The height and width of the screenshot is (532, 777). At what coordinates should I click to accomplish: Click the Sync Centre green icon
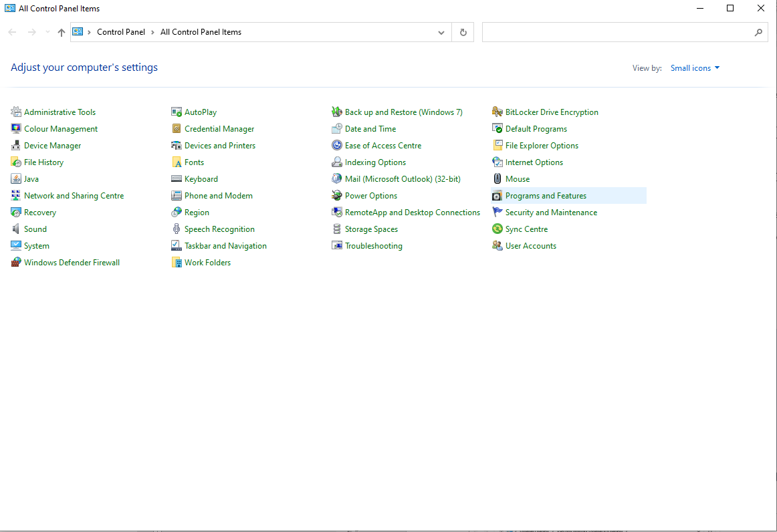pyautogui.click(x=497, y=229)
